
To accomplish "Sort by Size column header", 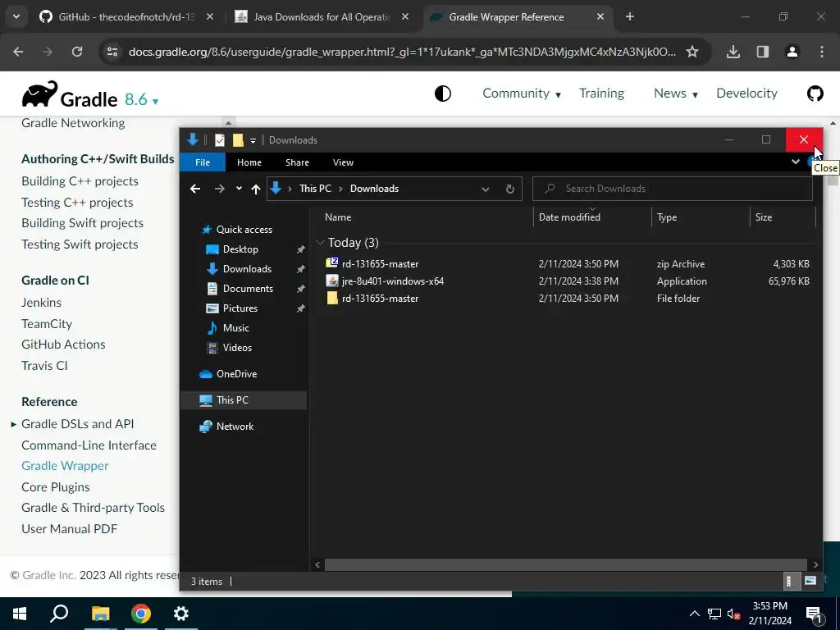I will (764, 217).
